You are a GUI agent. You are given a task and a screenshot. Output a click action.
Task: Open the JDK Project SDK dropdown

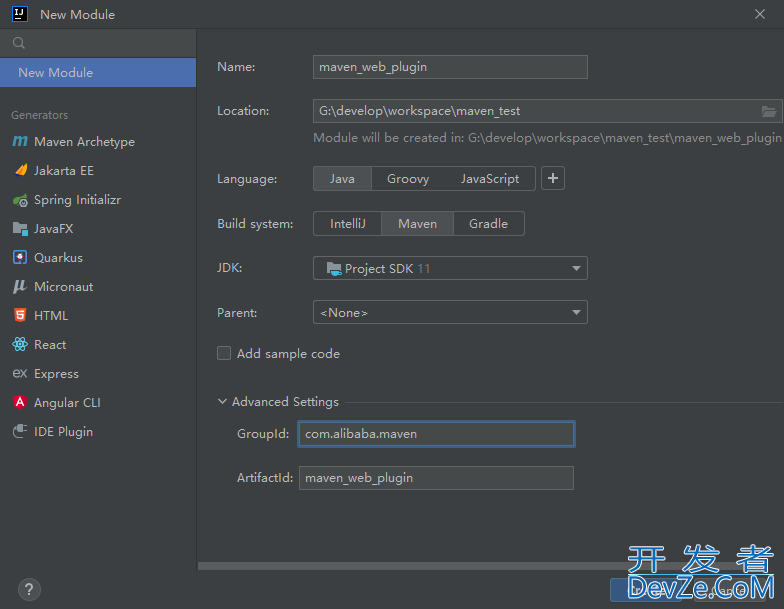pyautogui.click(x=450, y=268)
